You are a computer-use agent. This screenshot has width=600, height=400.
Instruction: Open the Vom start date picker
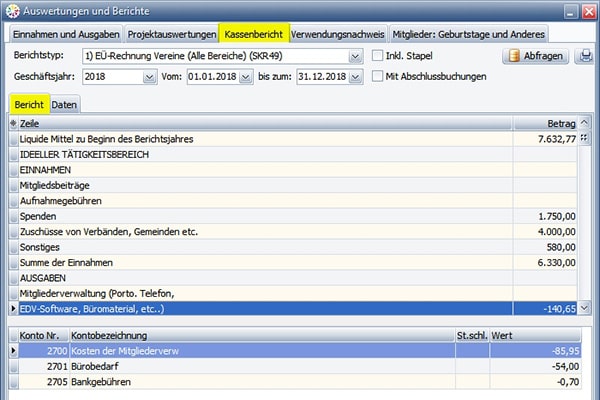[245, 77]
